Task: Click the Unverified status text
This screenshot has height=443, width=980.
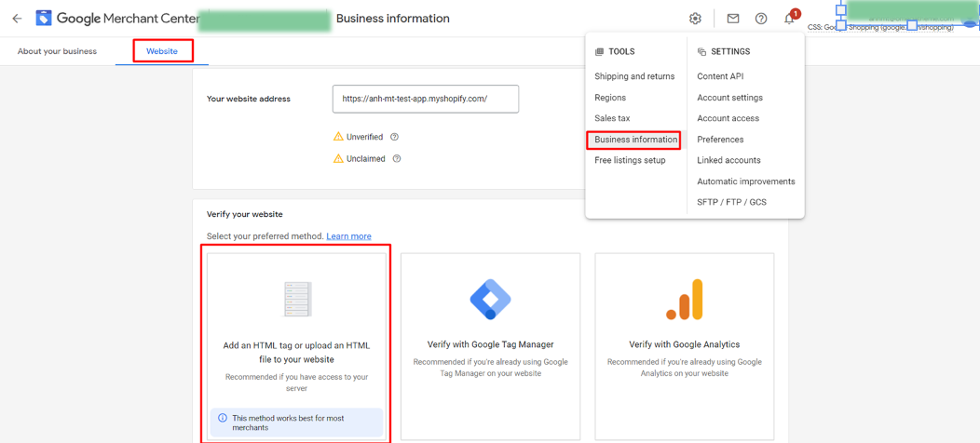Action: pos(365,137)
